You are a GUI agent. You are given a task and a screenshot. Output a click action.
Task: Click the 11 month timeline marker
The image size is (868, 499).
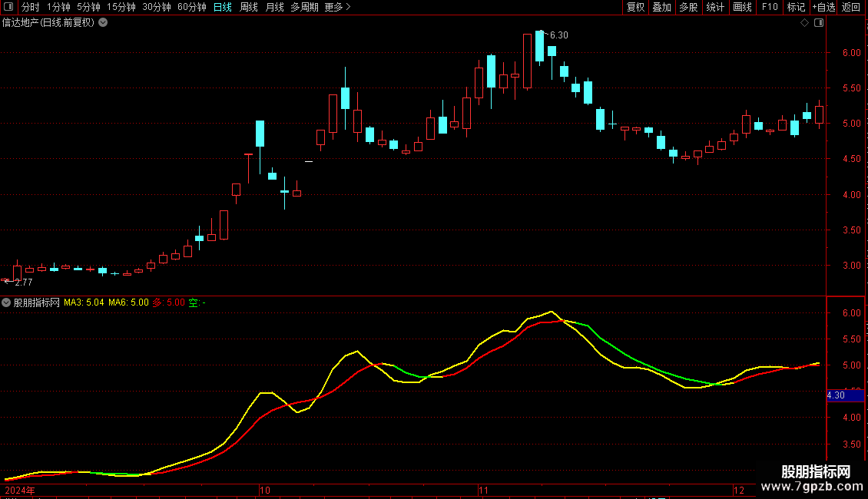pos(484,490)
